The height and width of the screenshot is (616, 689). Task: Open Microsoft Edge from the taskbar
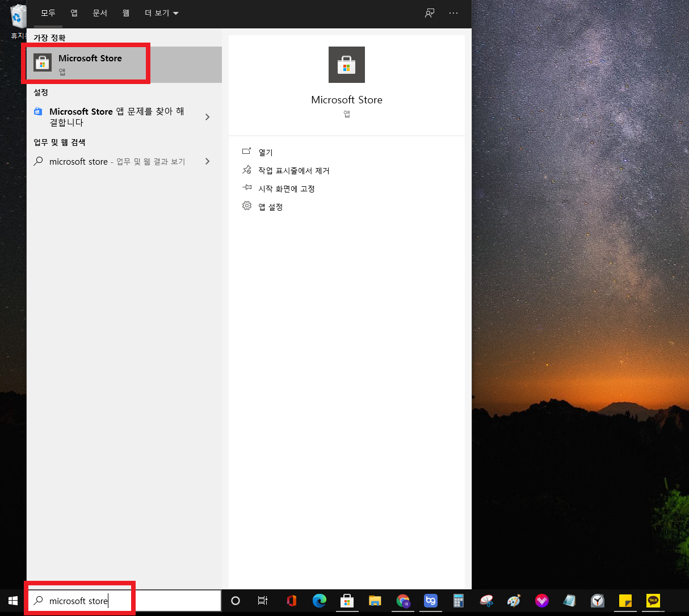(x=320, y=601)
